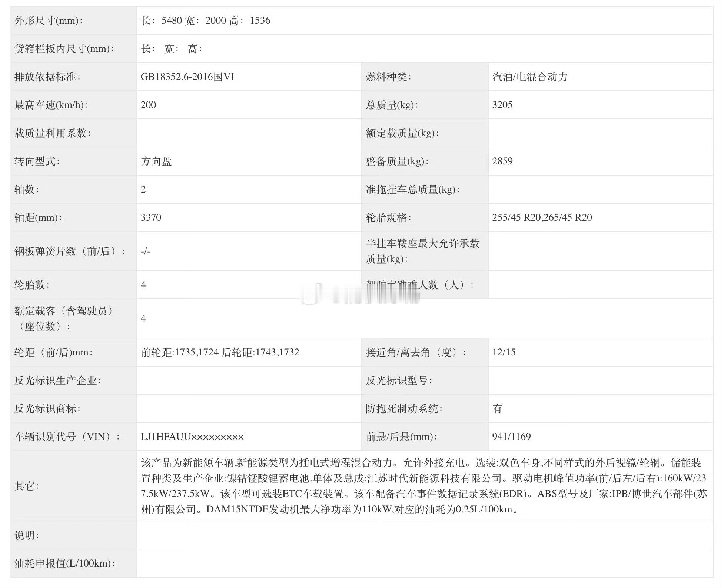Screen dimensions: 721x588
Task: Click the 前悬/后悬(mm) label
Action: click(x=402, y=437)
